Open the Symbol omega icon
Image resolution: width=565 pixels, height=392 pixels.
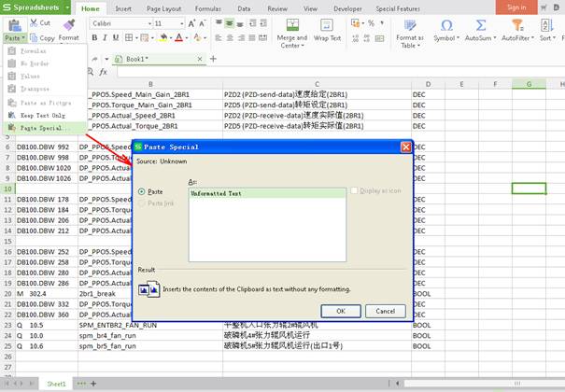[445, 24]
